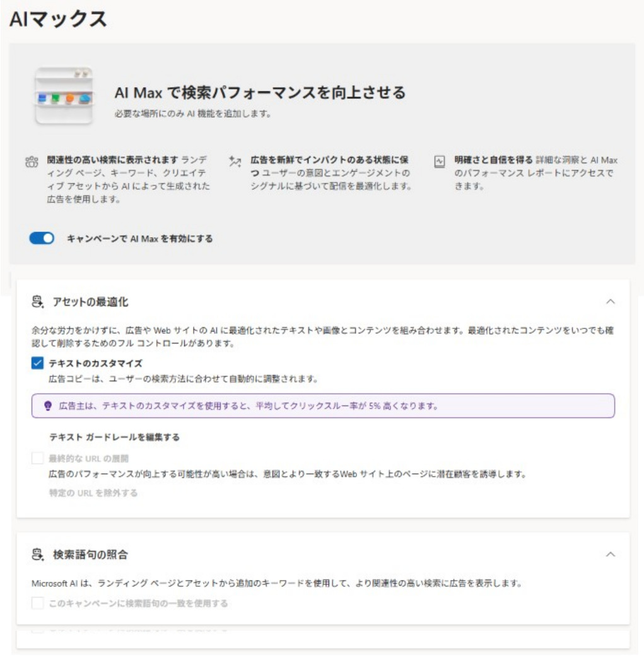Click paragraph starting 余分な労力をかけずに
The height and width of the screenshot is (660, 644).
point(323,337)
